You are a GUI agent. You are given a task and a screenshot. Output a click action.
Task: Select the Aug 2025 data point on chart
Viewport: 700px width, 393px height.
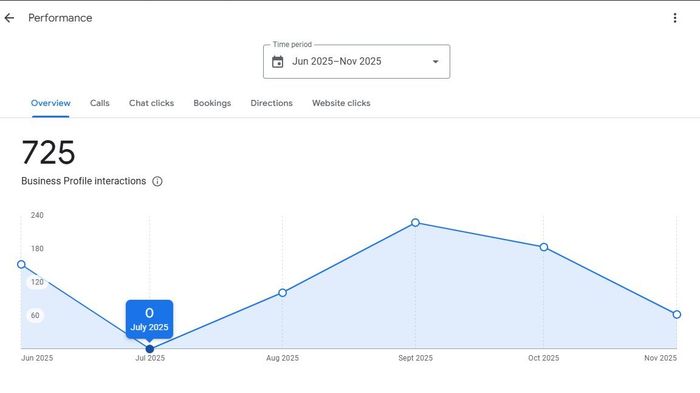coord(282,293)
